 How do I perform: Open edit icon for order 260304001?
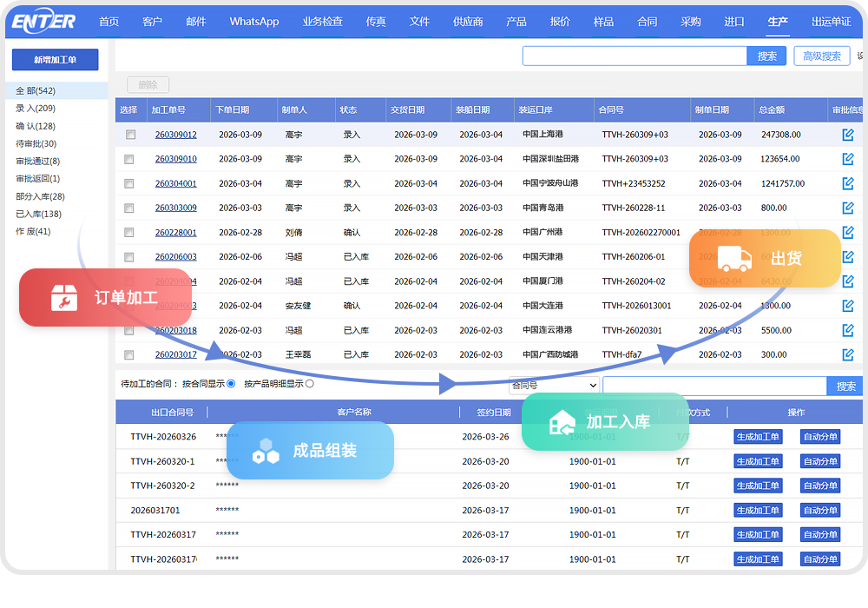click(847, 183)
